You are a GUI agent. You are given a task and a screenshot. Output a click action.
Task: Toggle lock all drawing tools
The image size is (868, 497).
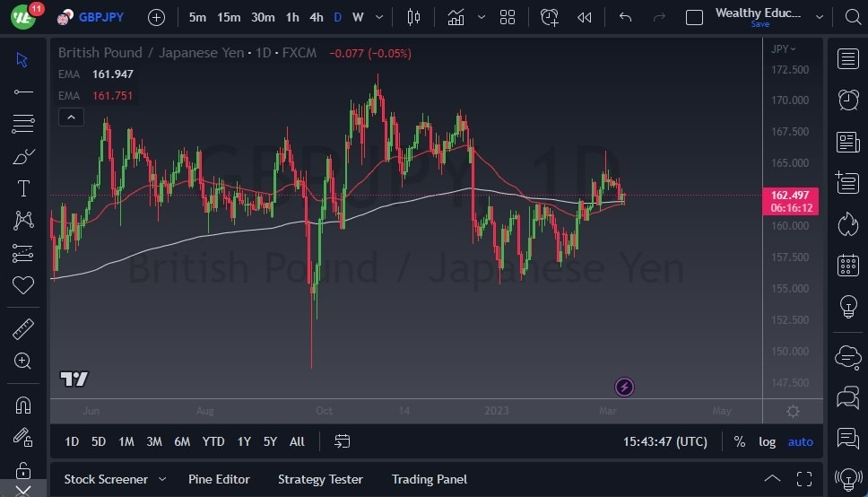(x=22, y=470)
